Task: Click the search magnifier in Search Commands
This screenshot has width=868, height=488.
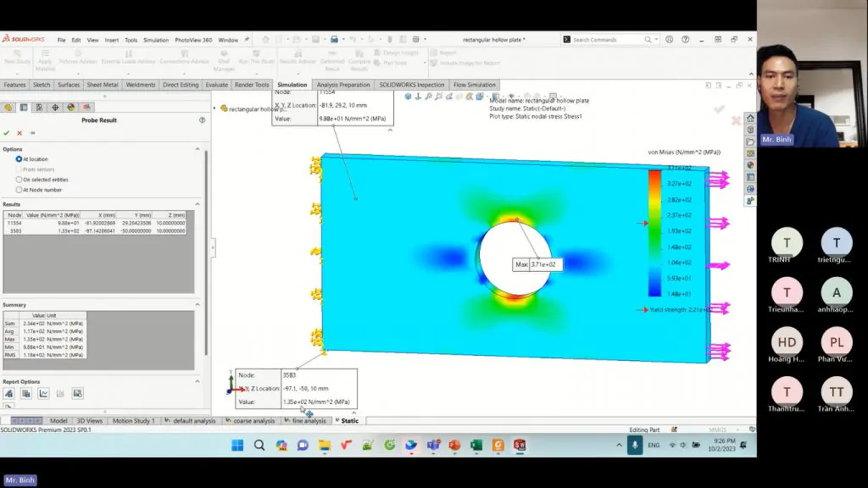Action: [648, 40]
